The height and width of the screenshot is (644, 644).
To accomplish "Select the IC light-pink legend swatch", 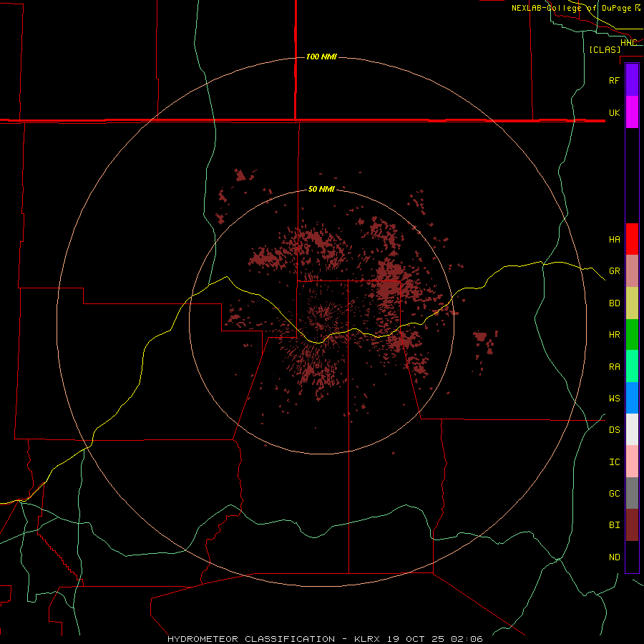I will pos(632,462).
